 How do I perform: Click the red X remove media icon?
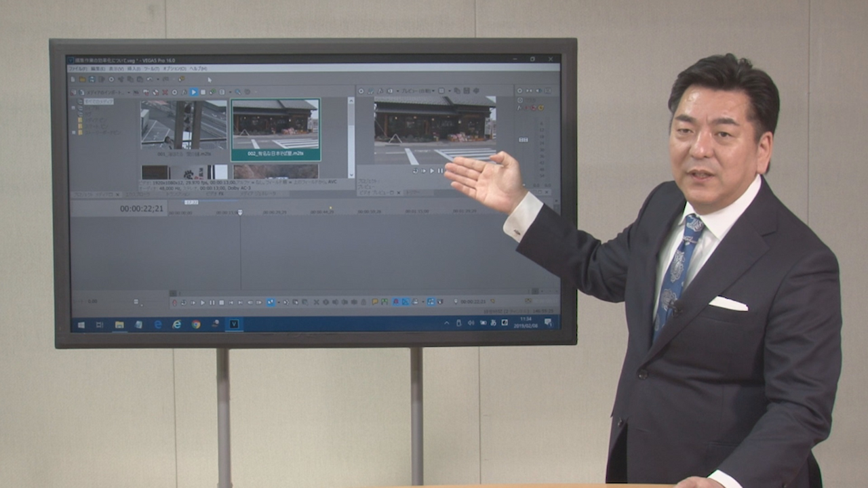pyautogui.click(x=165, y=91)
